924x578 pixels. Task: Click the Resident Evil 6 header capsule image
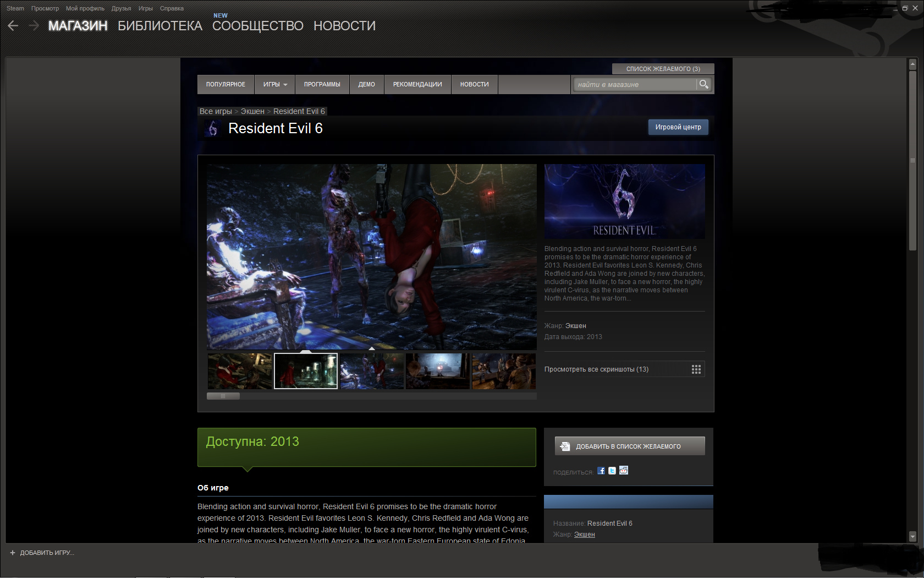point(625,201)
